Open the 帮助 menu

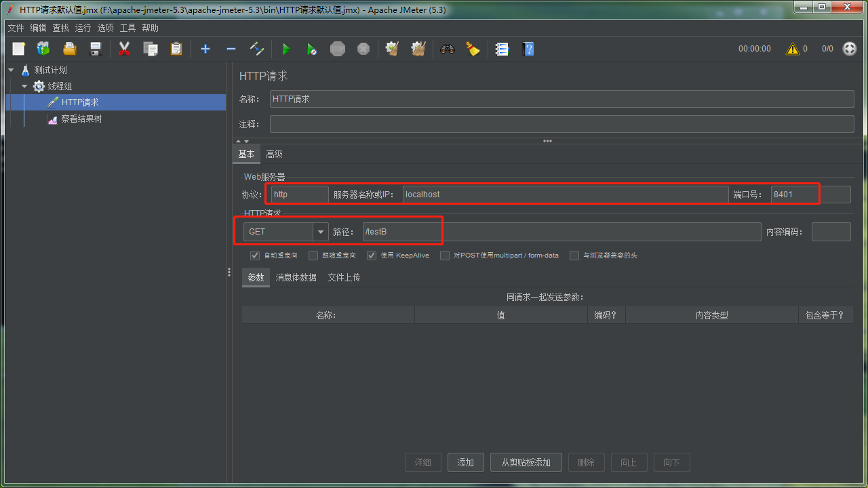[151, 28]
